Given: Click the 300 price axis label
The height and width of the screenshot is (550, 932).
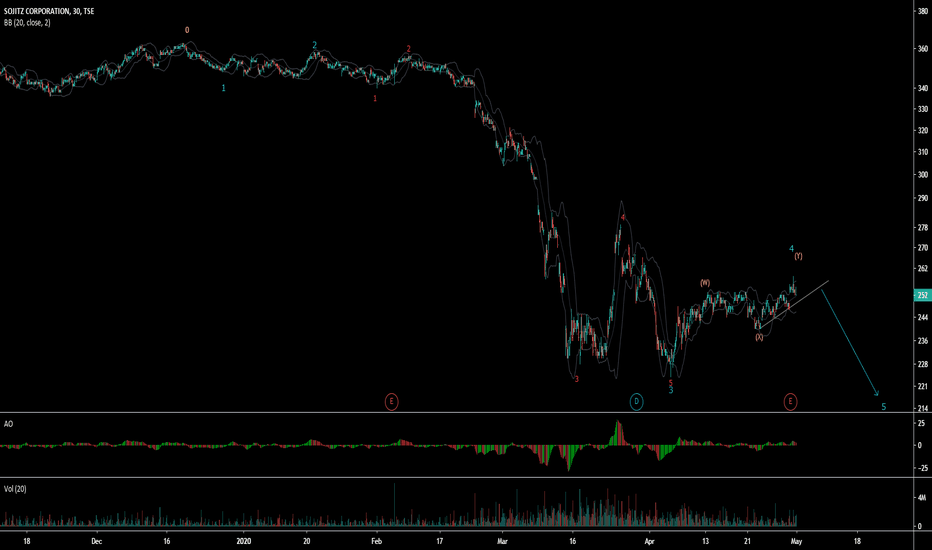Looking at the screenshot, I should click(x=922, y=175).
